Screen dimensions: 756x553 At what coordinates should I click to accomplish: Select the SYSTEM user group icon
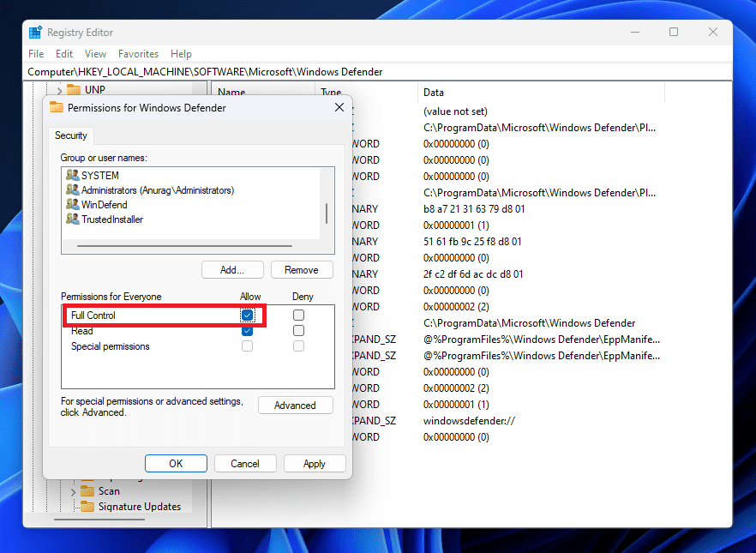click(x=72, y=176)
